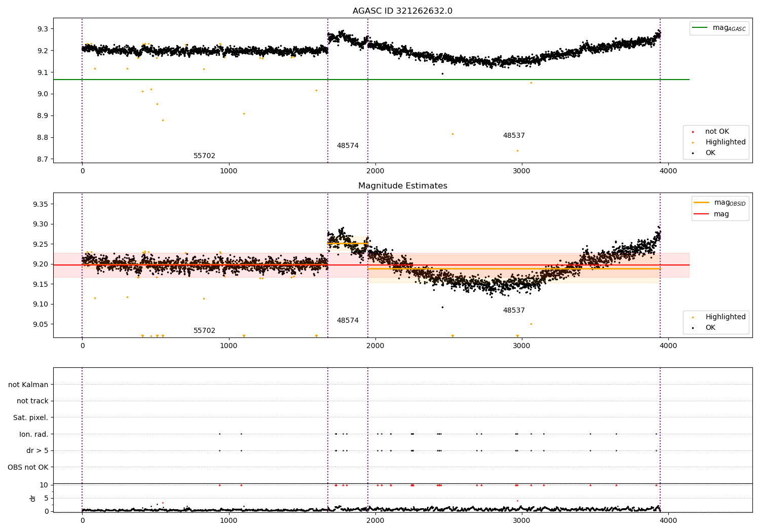The image size is (760, 532).
Task: Click the "Ion. rad." row label
Action: (34, 434)
